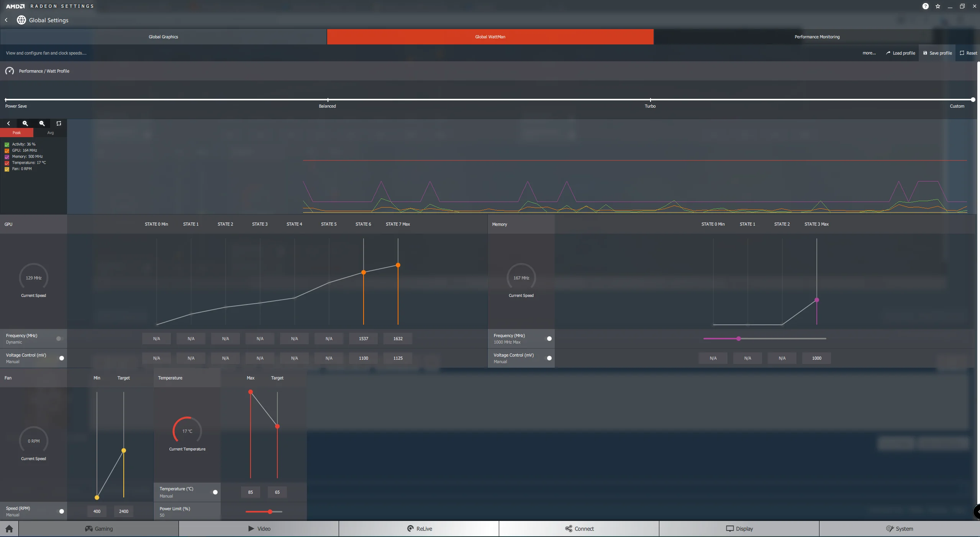Image resolution: width=980 pixels, height=537 pixels.
Task: Go back using the Global Settings arrow
Action: pyautogui.click(x=6, y=20)
